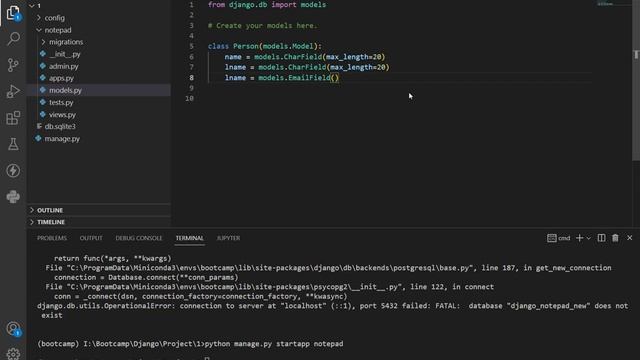Open db.sqlite3 file
The height and width of the screenshot is (360, 640).
pyautogui.click(x=99, y=127)
